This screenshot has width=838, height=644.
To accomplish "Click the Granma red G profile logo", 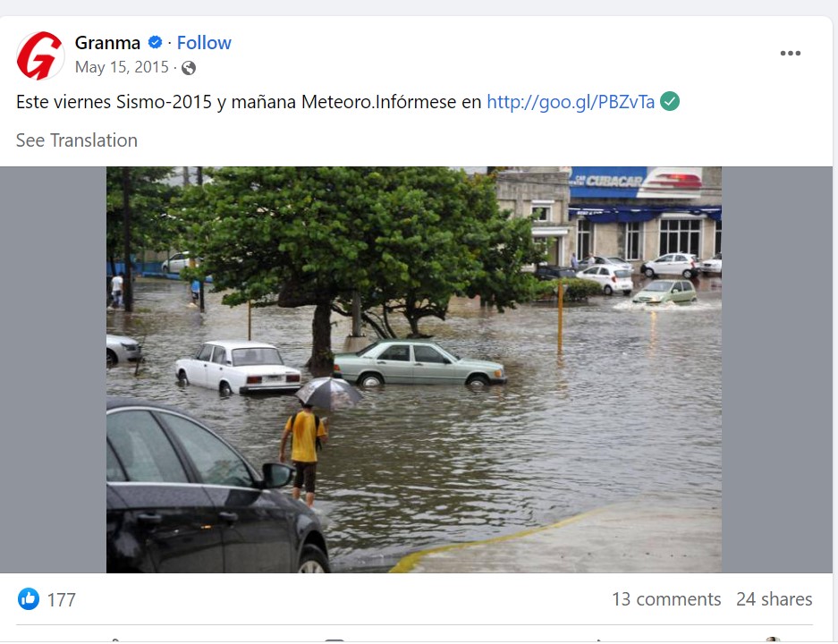I will [x=40, y=55].
